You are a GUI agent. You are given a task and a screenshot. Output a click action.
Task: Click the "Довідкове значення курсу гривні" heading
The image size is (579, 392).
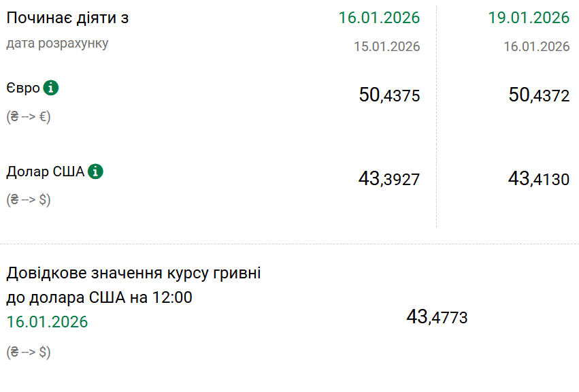coord(133,274)
